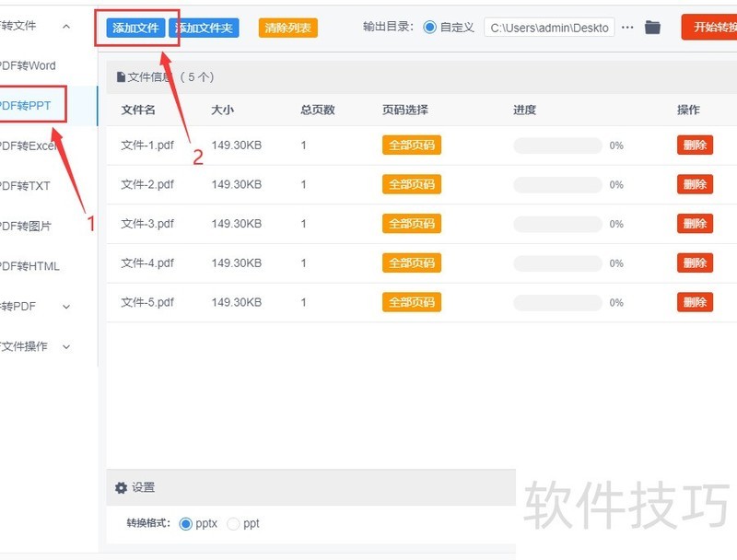Screen dimensions: 737x560
Task: Click the settings gear icon
Action: point(121,488)
